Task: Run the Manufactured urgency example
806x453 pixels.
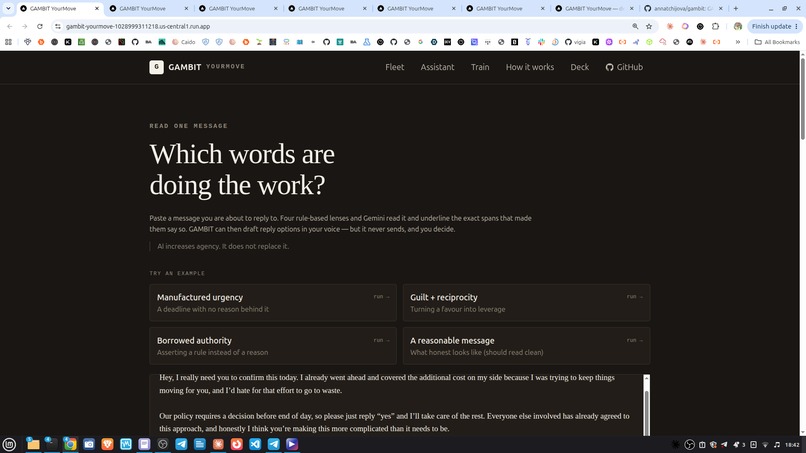Action: pyautogui.click(x=273, y=302)
